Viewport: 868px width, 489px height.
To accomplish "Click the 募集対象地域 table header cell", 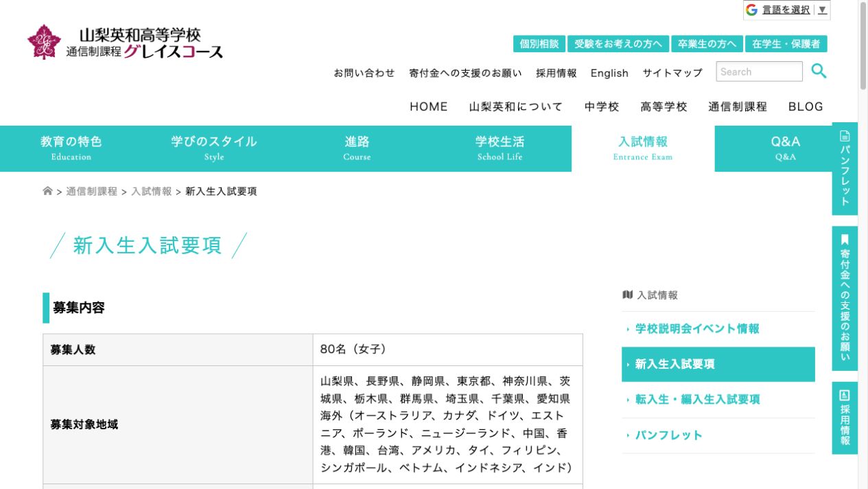I will click(178, 424).
